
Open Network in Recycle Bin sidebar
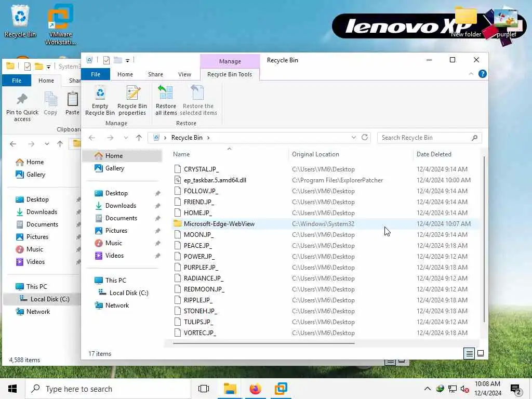pos(117,305)
